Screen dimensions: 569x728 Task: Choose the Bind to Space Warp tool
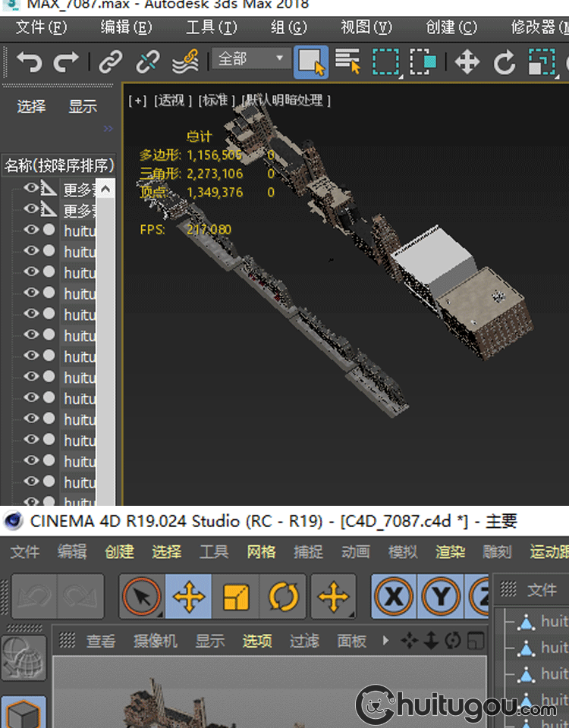185,61
